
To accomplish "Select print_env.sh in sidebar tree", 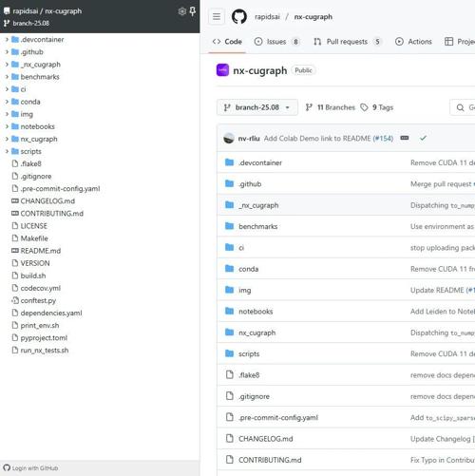I will [40, 325].
